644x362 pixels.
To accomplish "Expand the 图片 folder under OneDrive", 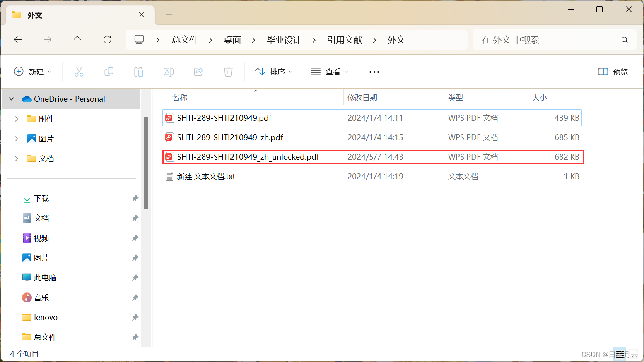I will click(x=17, y=139).
